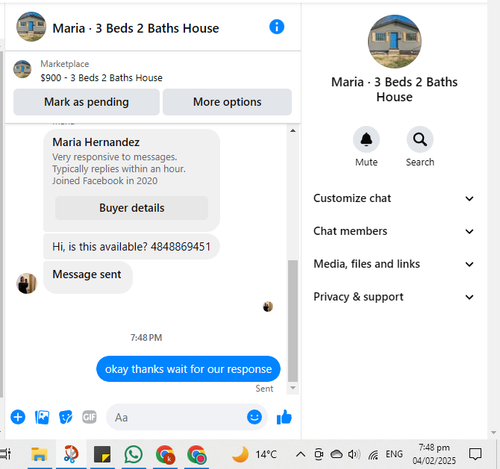Switch to second Chrome window on taskbar
Image resolution: width=500 pixels, height=469 pixels.
tap(196, 454)
